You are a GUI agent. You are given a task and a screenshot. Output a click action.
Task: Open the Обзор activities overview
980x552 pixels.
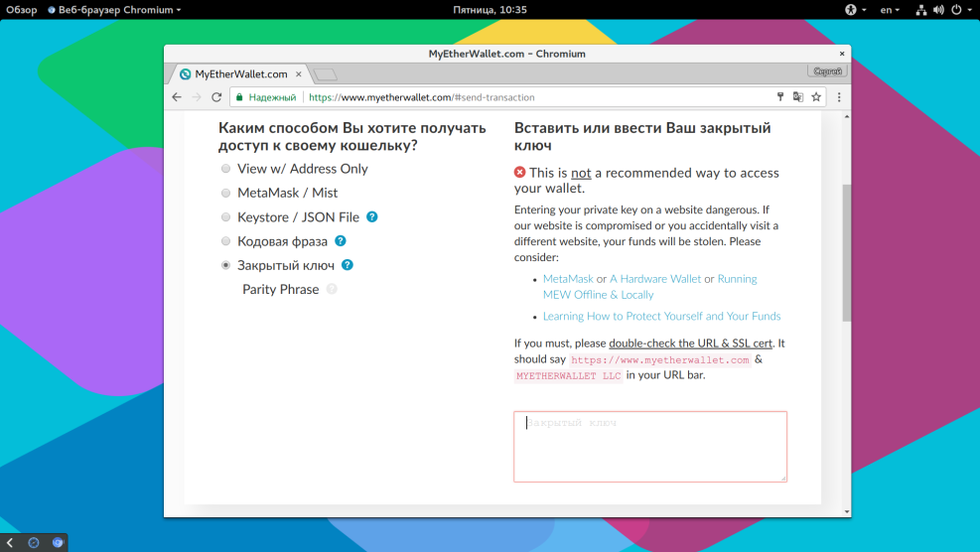tap(21, 10)
